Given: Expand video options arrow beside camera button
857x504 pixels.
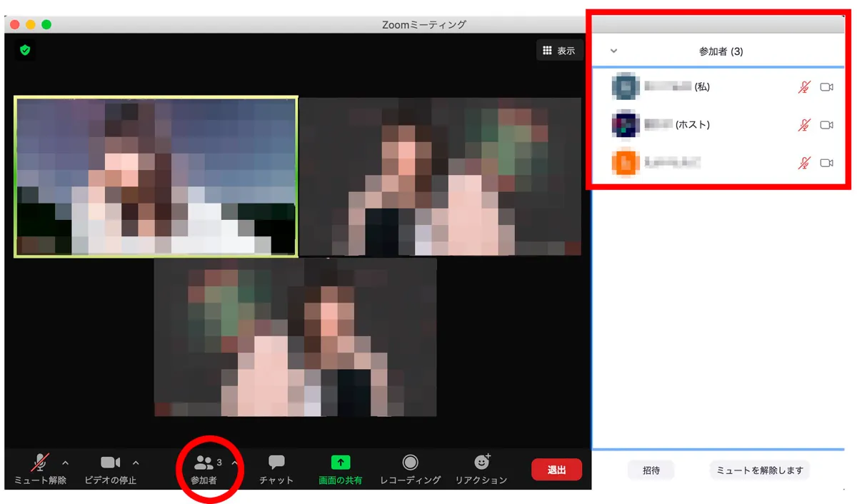Looking at the screenshot, I should [136, 463].
